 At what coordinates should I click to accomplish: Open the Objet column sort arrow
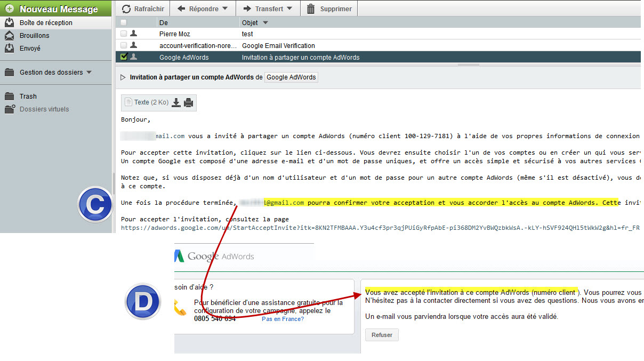click(x=265, y=23)
